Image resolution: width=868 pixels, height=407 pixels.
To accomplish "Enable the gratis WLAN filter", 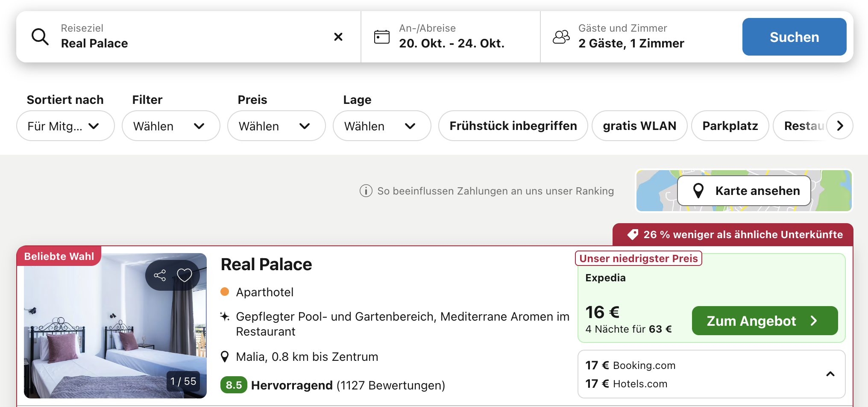I will [639, 126].
